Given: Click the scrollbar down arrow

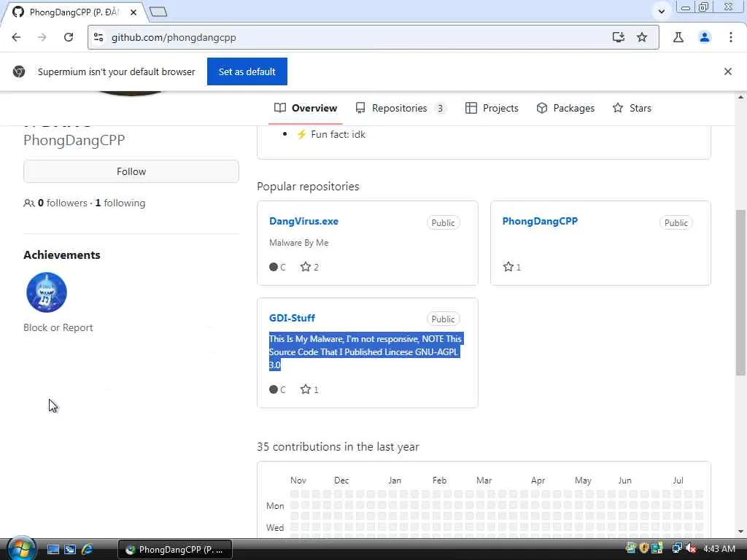Looking at the screenshot, I should pos(740,532).
